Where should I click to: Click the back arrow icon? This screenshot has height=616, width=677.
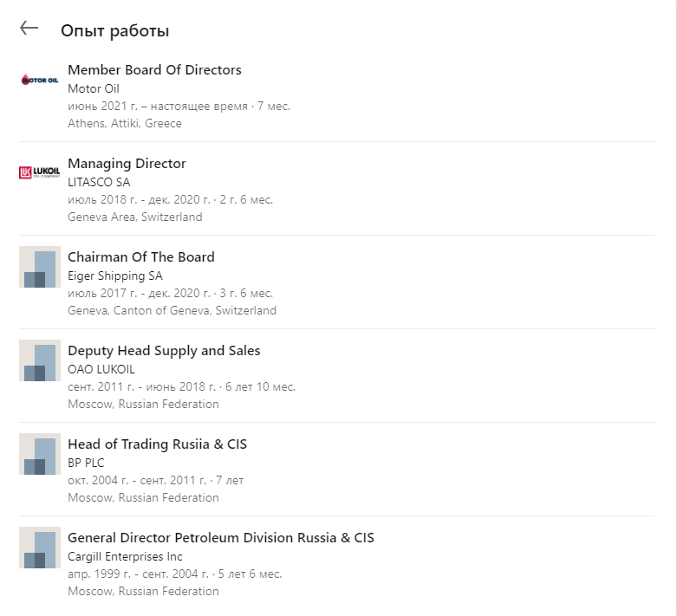coord(29,28)
